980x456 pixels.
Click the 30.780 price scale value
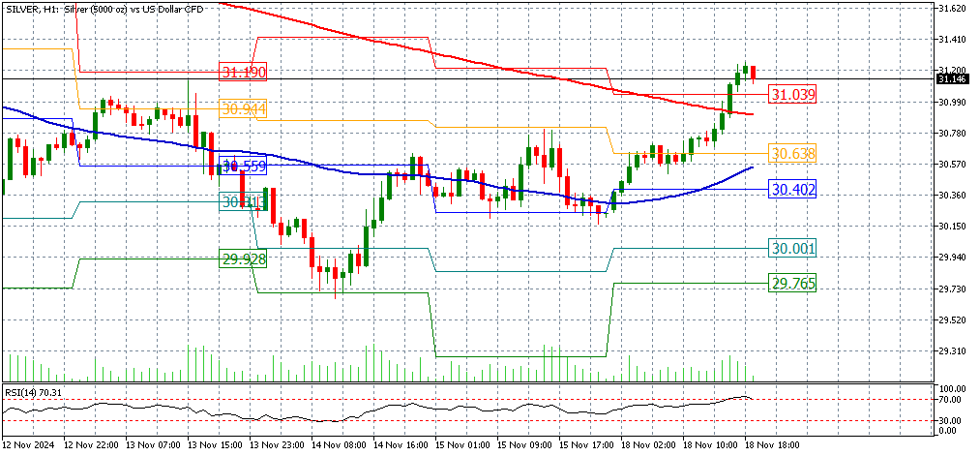(952, 133)
